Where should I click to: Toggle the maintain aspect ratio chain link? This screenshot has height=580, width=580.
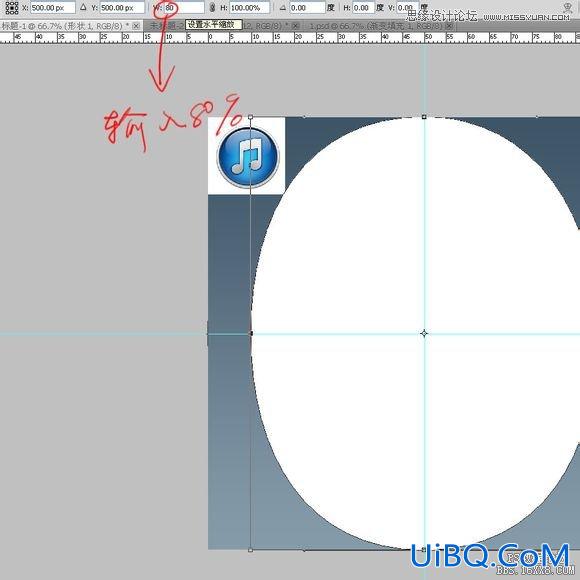[212, 8]
